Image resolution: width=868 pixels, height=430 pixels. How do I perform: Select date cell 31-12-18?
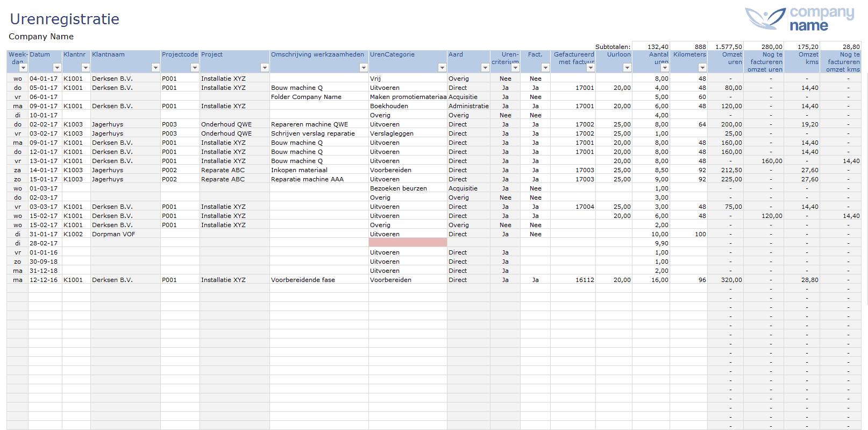45,271
